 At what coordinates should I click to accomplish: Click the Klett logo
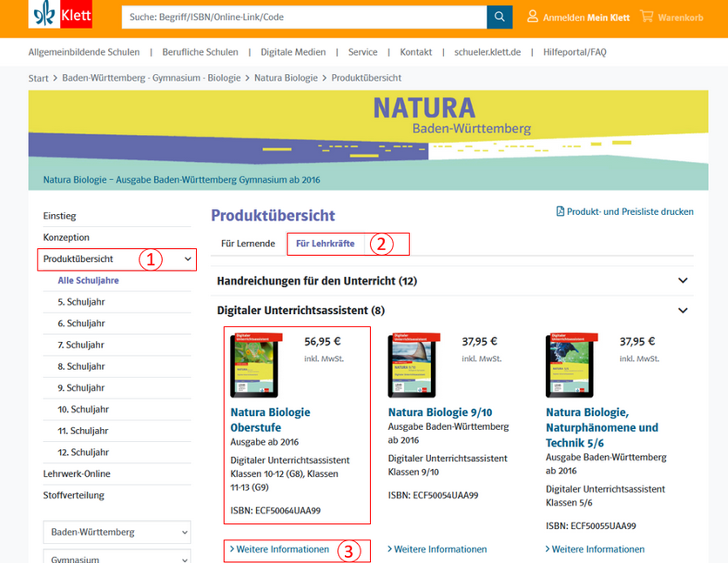[60, 16]
